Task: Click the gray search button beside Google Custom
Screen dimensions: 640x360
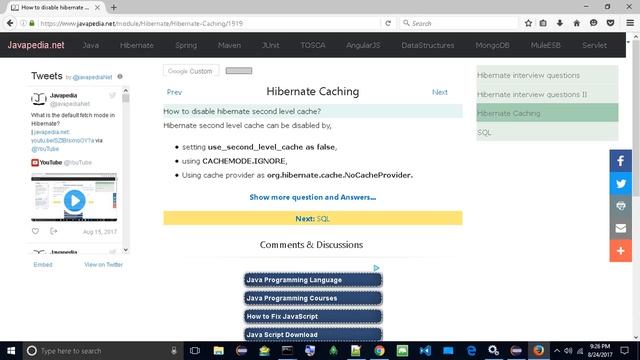Action: [x=239, y=71]
